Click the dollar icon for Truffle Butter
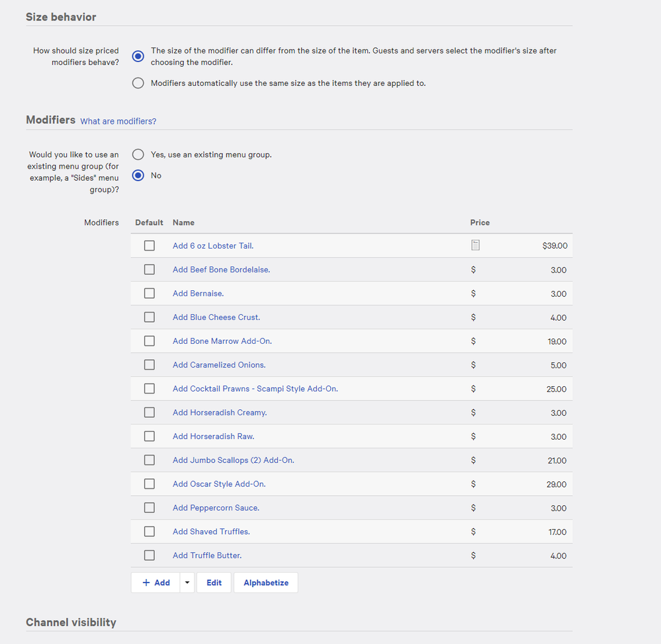The image size is (661, 644). pyautogui.click(x=473, y=555)
